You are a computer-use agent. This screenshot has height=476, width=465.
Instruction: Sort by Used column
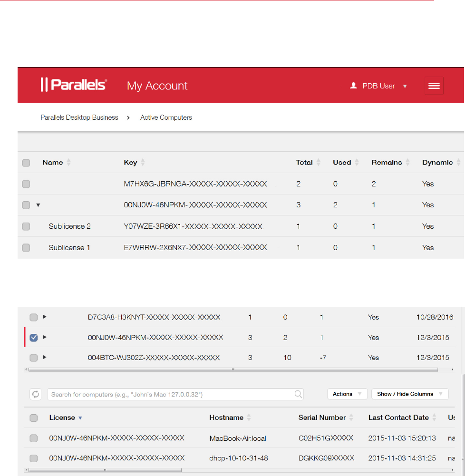tap(357, 163)
